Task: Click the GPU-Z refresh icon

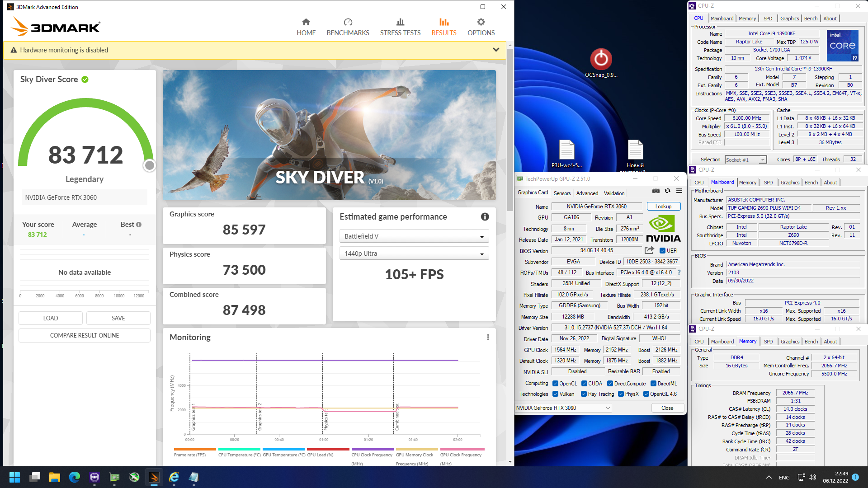Action: tap(667, 191)
